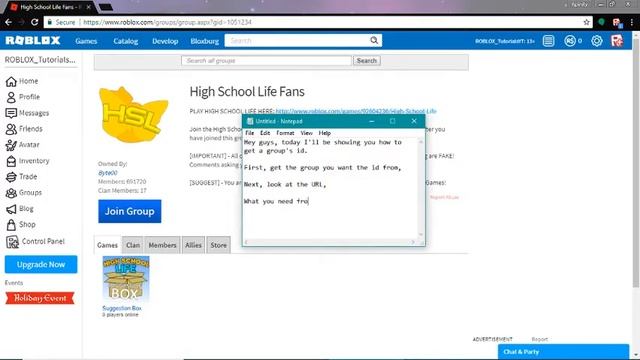Open the group owner profile link
This screenshot has height=360, width=640.
tap(108, 173)
